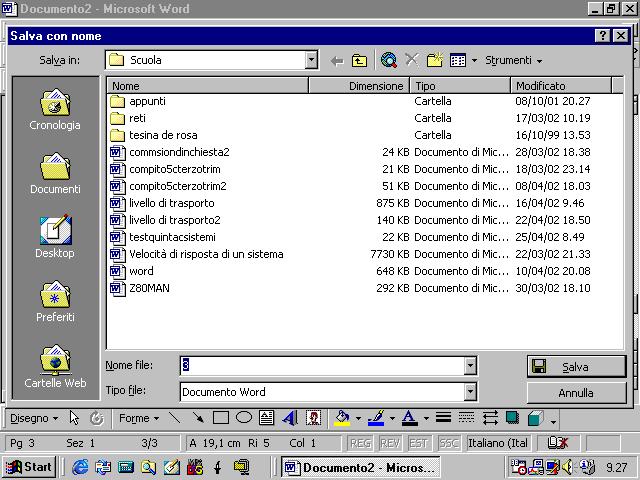Sort files by the Dimensione column header
The width and height of the screenshot is (640, 480).
(x=359, y=86)
